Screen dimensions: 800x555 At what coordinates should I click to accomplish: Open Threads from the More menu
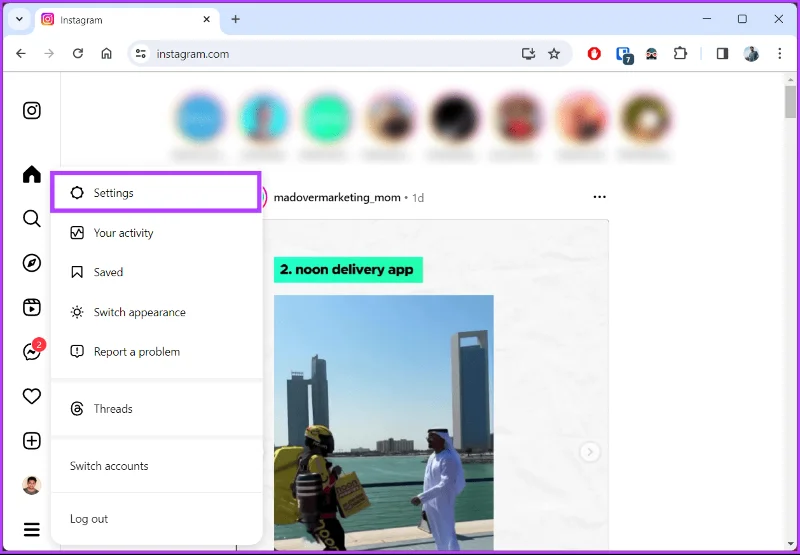[156, 409]
